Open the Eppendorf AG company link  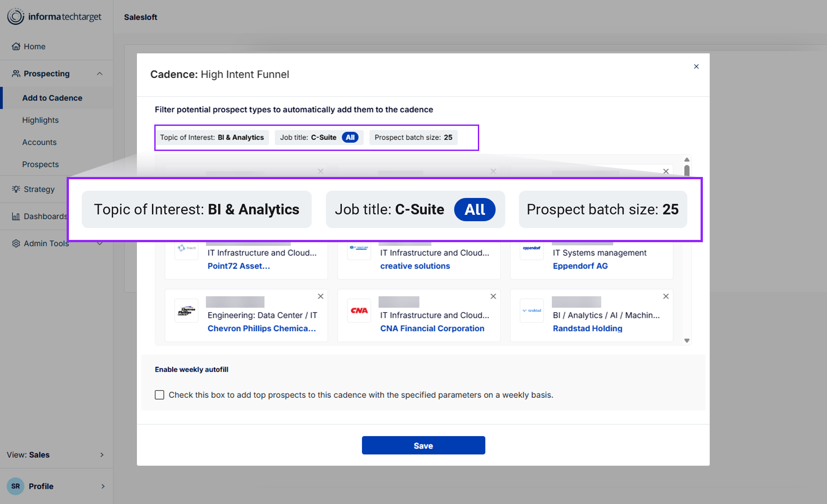pyautogui.click(x=580, y=266)
